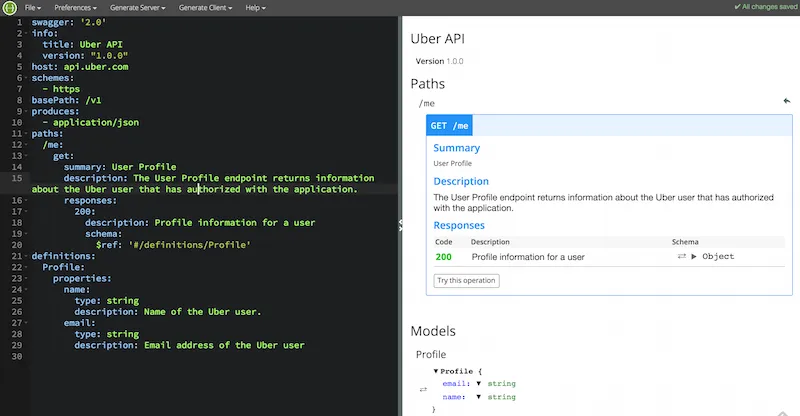
Task: Click the Description heading in the operation
Action: [461, 181]
